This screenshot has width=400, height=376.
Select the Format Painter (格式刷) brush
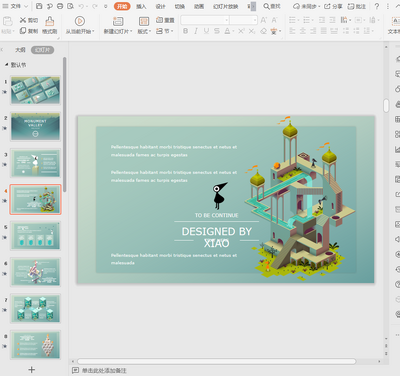click(x=50, y=21)
